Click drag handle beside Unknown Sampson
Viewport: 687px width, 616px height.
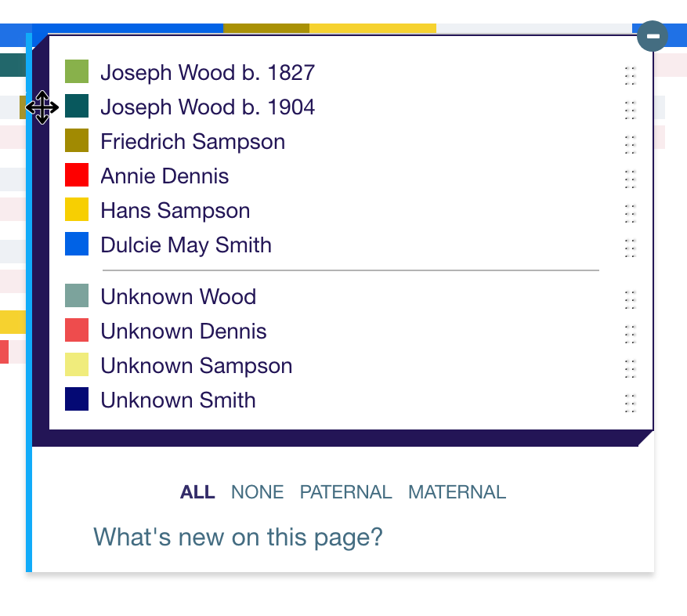tap(630, 368)
